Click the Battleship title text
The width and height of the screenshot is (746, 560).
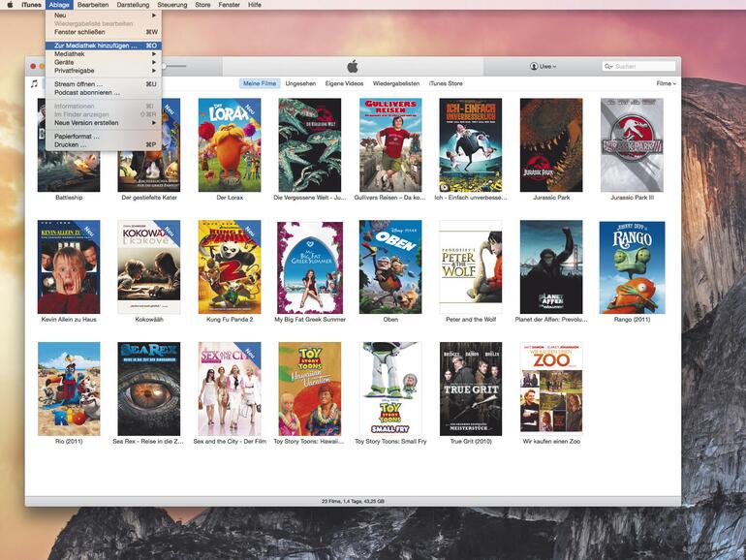point(69,198)
